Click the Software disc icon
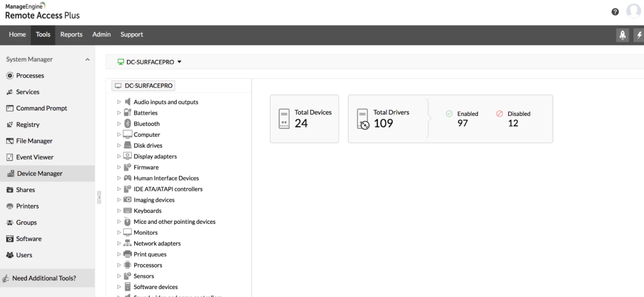644x297 pixels. click(x=10, y=239)
